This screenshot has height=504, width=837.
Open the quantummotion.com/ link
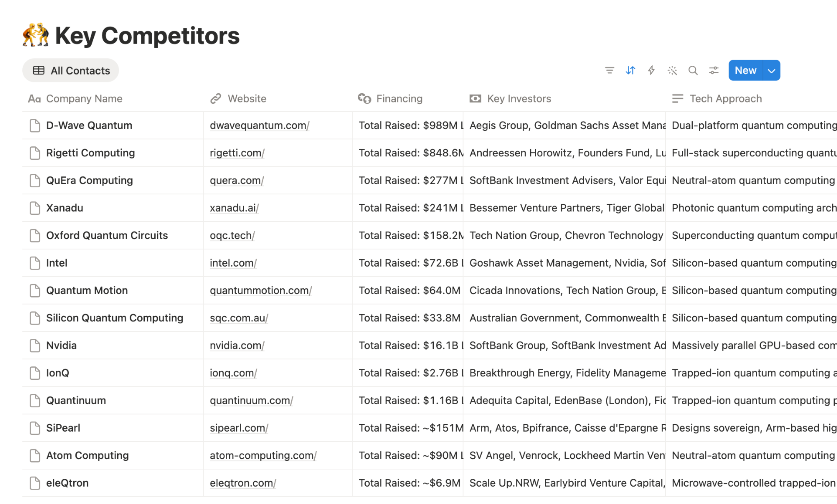point(261,290)
